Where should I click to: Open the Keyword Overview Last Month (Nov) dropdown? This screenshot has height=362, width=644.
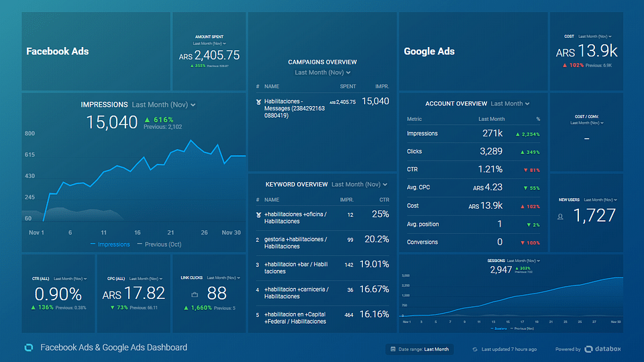(x=360, y=184)
